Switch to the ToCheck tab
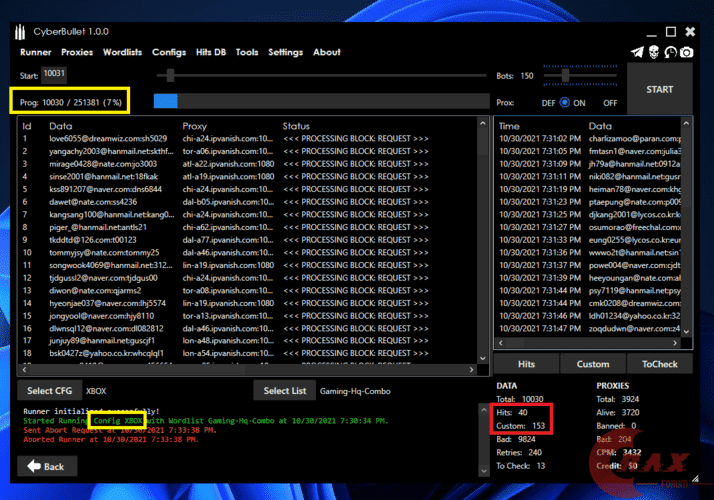The image size is (714, 500). (659, 364)
